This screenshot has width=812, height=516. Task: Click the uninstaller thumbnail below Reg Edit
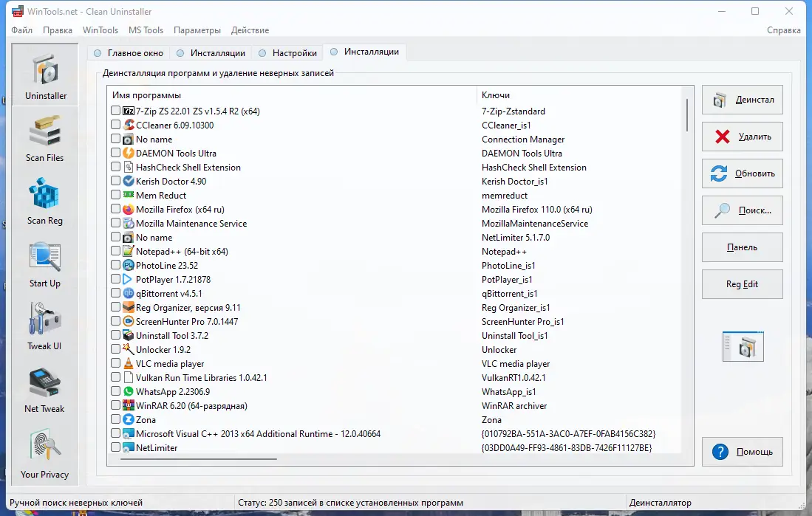pyautogui.click(x=743, y=346)
